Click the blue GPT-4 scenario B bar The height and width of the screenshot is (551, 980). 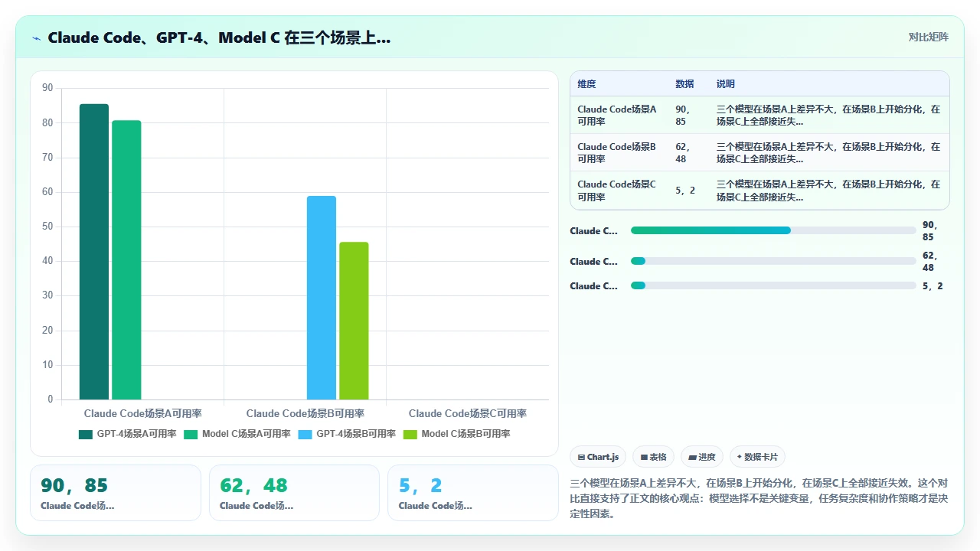pos(322,298)
